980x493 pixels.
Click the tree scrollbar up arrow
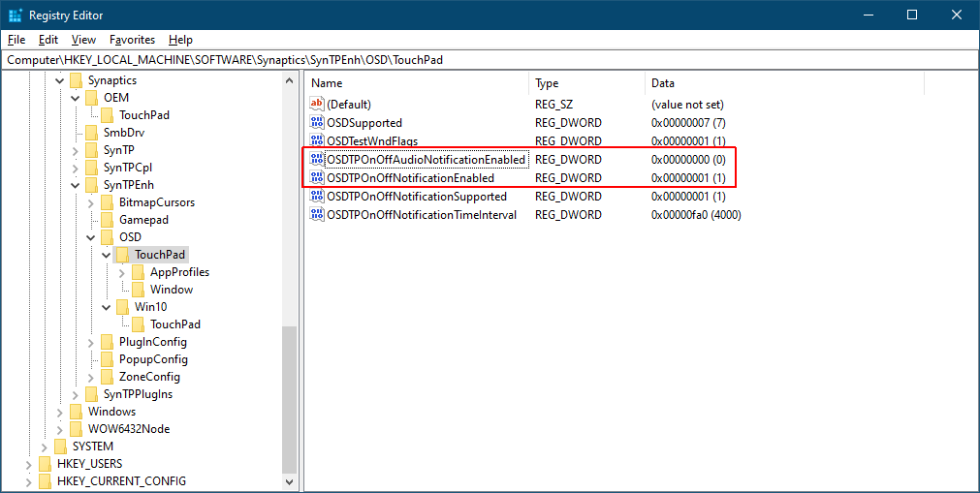point(290,80)
